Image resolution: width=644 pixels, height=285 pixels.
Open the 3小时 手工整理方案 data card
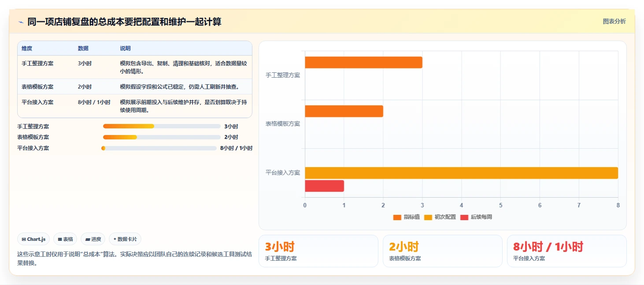(318, 251)
